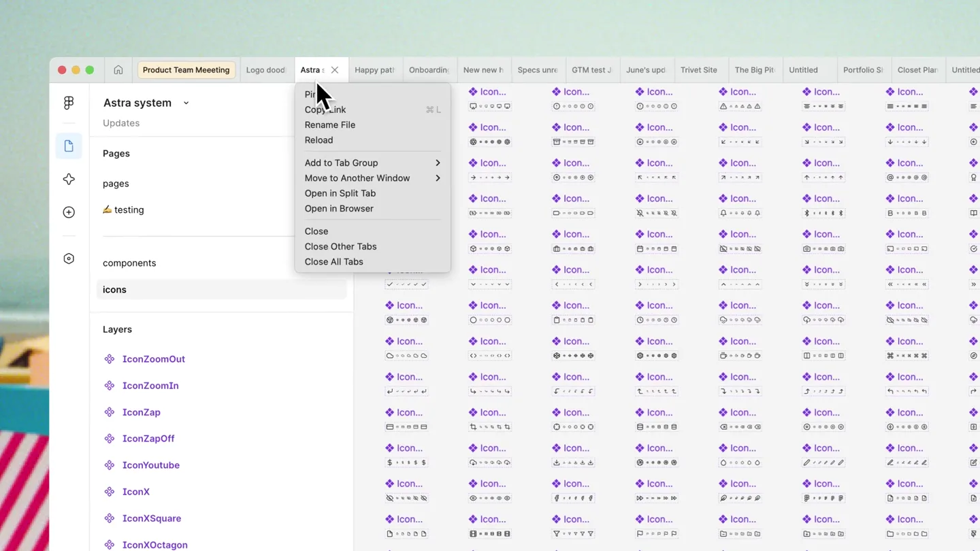Click component icon beside IconZapOff
The width and height of the screenshot is (980, 551).
(110, 439)
